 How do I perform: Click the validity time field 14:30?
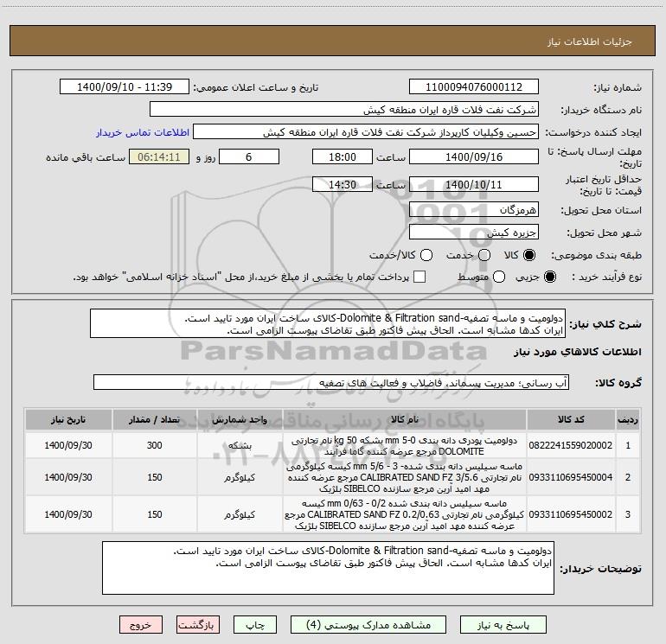(343, 184)
